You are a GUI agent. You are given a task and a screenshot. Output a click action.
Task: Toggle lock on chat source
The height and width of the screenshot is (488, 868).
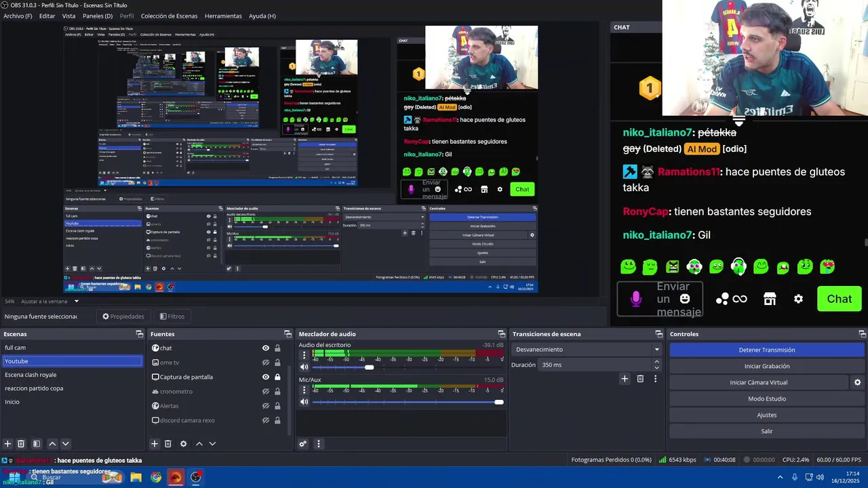[x=277, y=348]
